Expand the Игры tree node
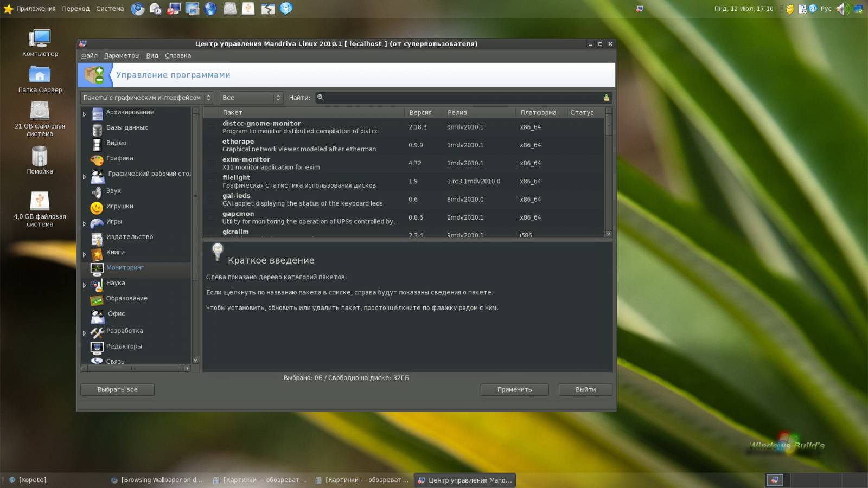 84,224
